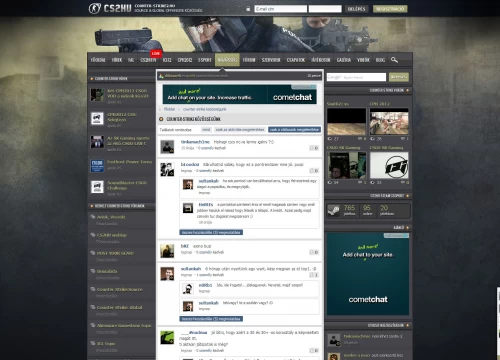Expand all comments under sultankah's post

point(211,319)
